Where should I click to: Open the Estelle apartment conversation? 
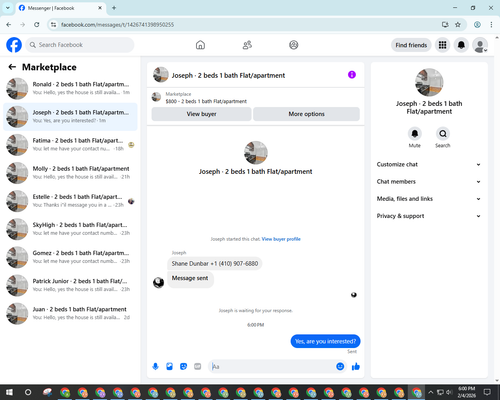tap(70, 201)
